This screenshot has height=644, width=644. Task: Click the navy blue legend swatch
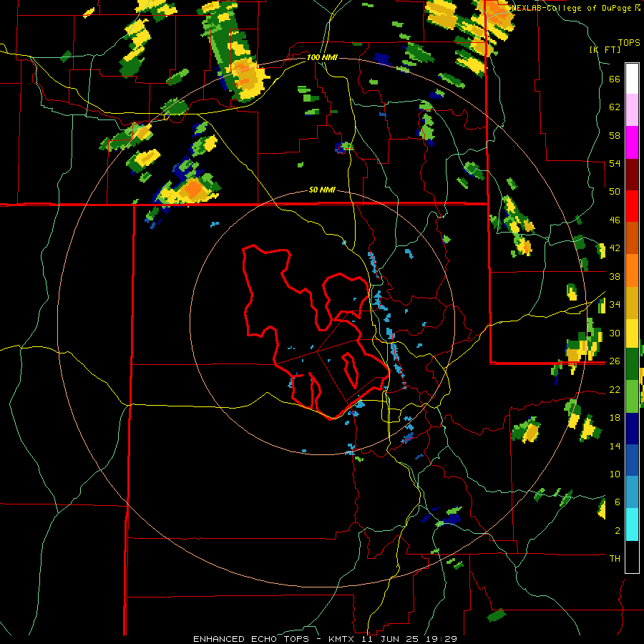coord(632,429)
